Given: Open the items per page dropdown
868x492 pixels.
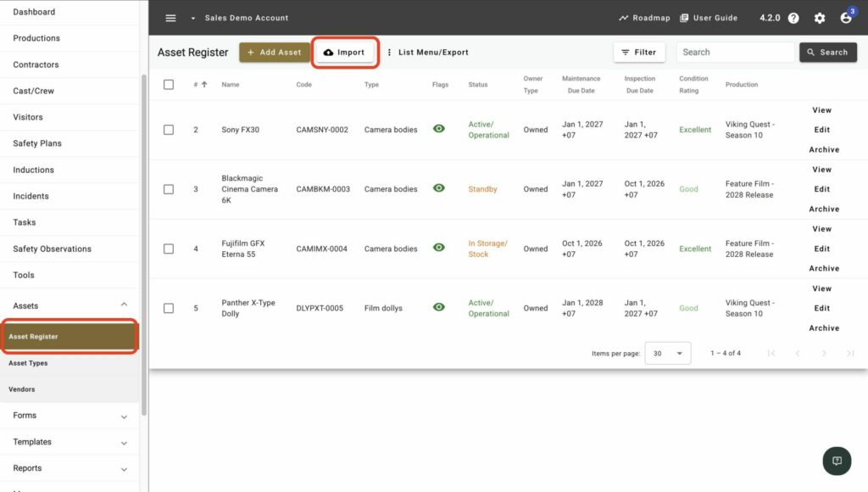Looking at the screenshot, I should pyautogui.click(x=668, y=353).
